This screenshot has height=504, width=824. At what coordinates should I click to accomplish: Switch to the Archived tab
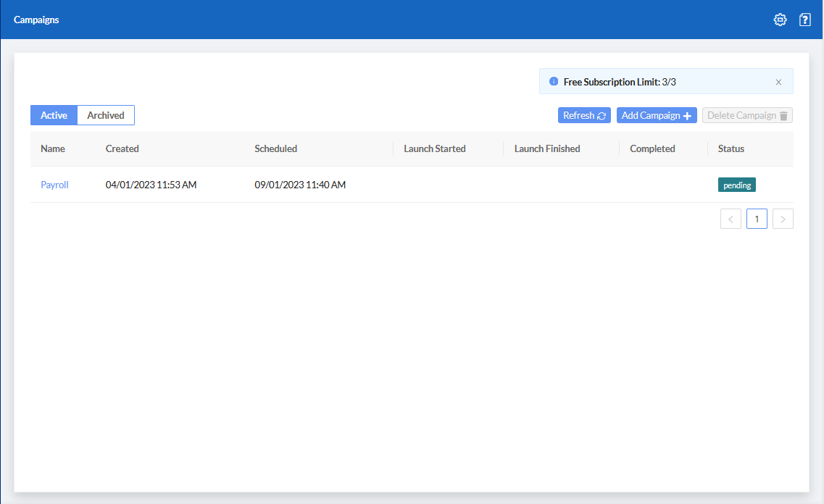tap(105, 114)
